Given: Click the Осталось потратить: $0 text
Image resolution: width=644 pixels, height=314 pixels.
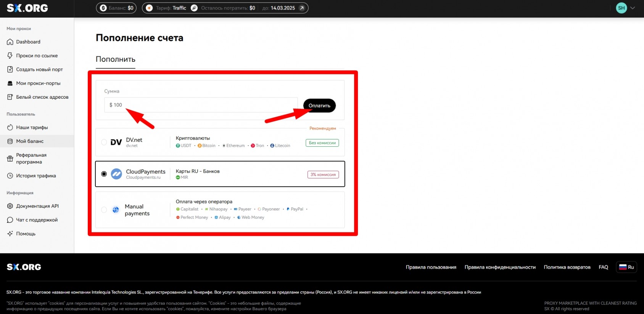Looking at the screenshot, I should tap(228, 8).
